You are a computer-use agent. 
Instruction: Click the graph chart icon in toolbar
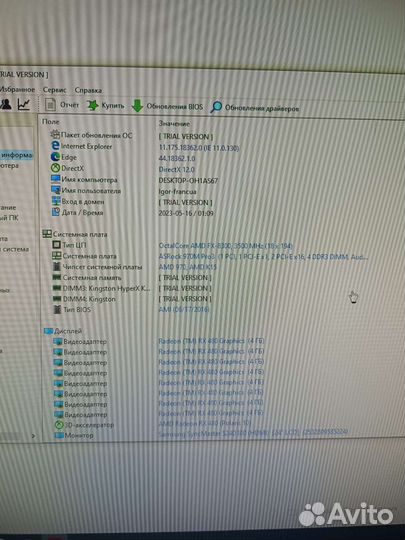pyautogui.click(x=24, y=104)
